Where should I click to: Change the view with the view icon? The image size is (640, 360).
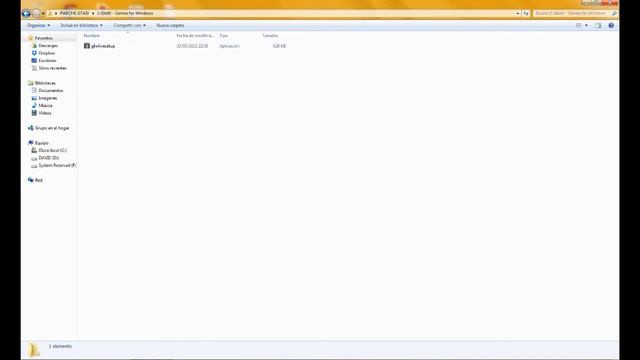pos(578,25)
